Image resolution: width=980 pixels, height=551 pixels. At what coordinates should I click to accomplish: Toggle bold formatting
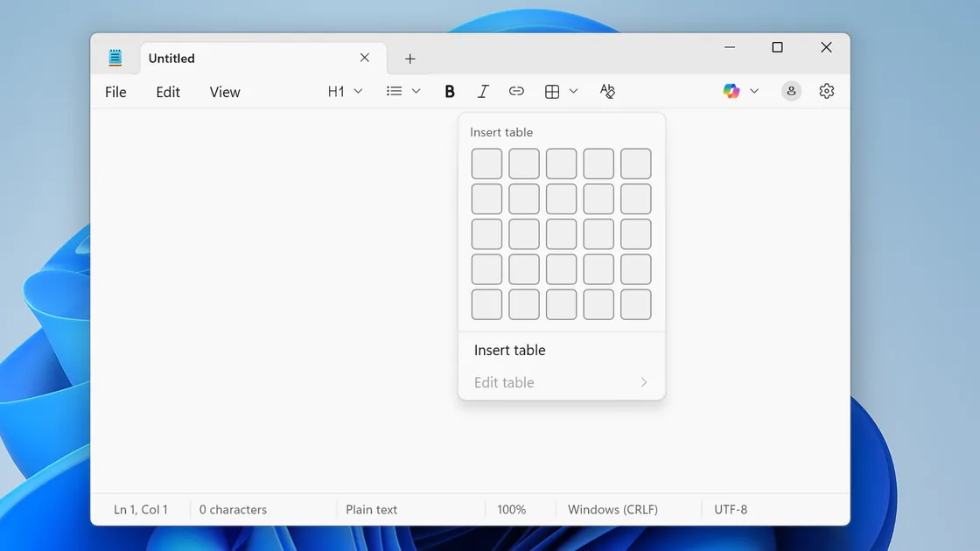pyautogui.click(x=449, y=90)
